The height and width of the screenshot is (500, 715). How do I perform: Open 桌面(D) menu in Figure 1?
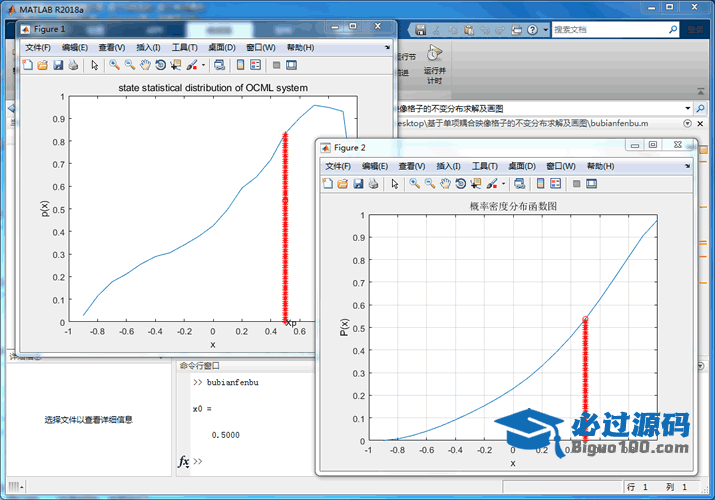pyautogui.click(x=222, y=47)
